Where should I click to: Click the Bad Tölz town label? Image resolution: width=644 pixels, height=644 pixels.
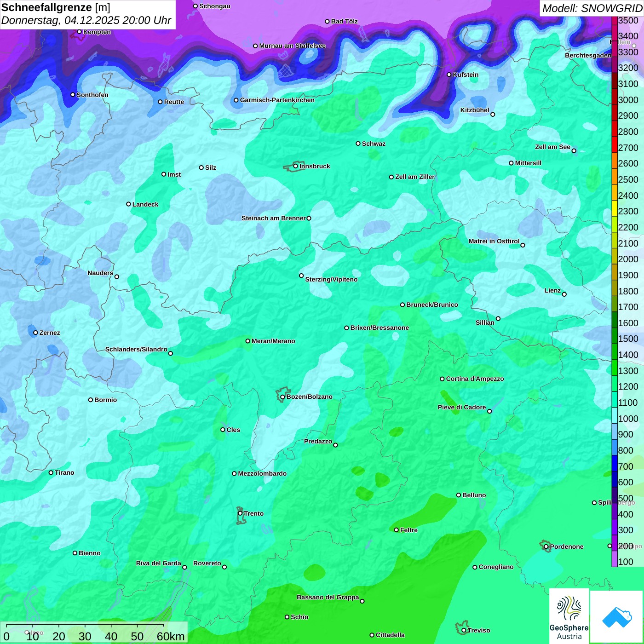344,21
